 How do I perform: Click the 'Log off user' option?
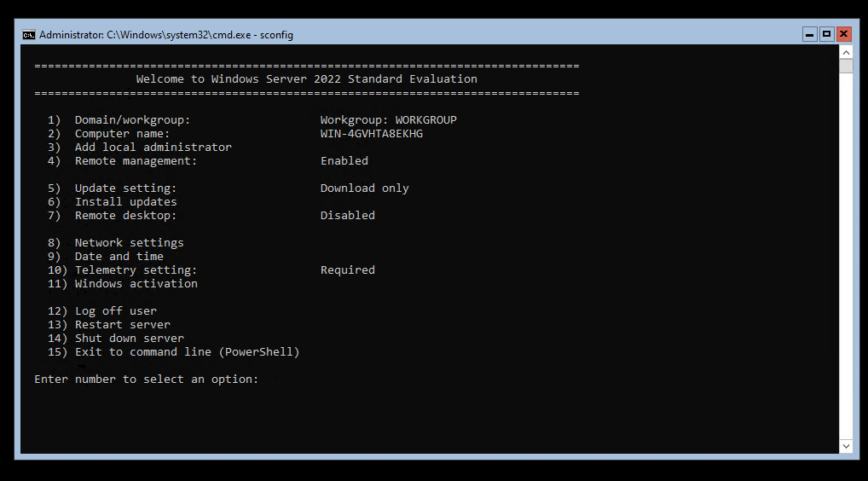point(101,311)
